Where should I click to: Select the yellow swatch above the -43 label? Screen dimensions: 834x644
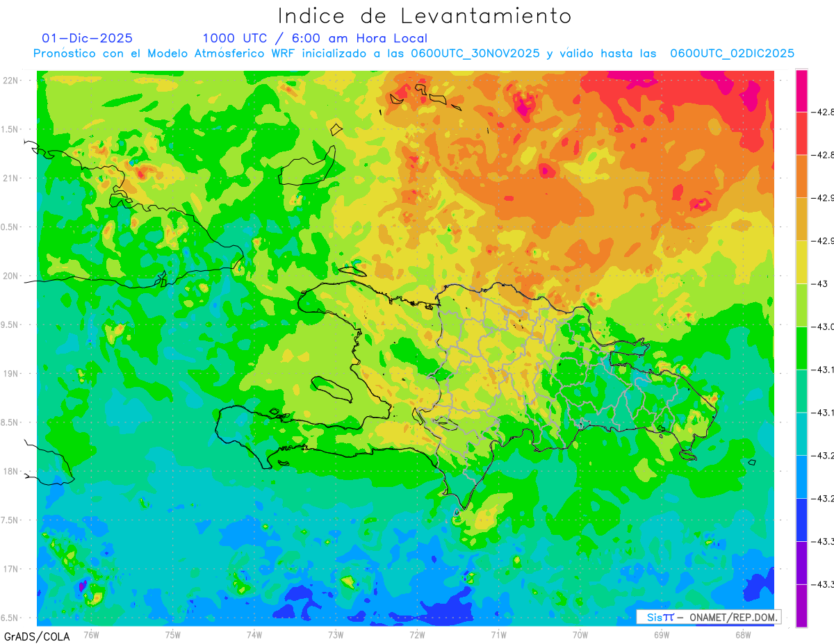pos(801,263)
